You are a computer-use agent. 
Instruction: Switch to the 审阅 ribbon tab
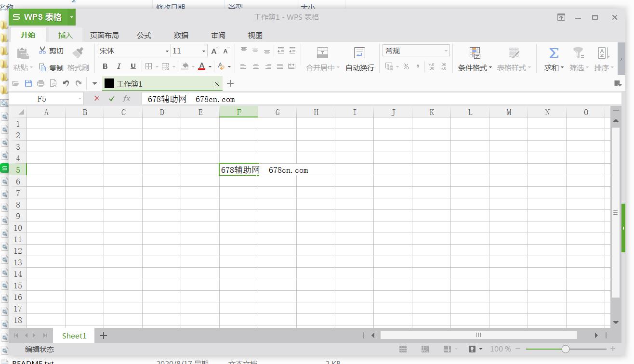[218, 35]
